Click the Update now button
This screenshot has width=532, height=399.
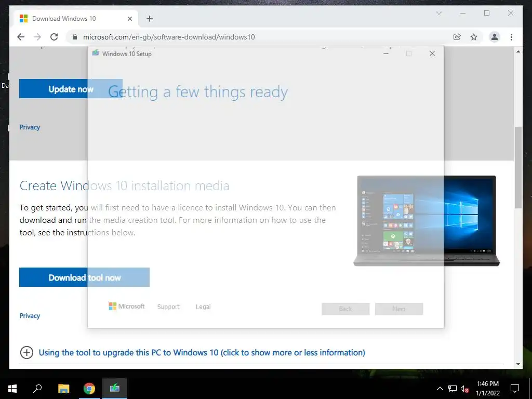pos(71,89)
